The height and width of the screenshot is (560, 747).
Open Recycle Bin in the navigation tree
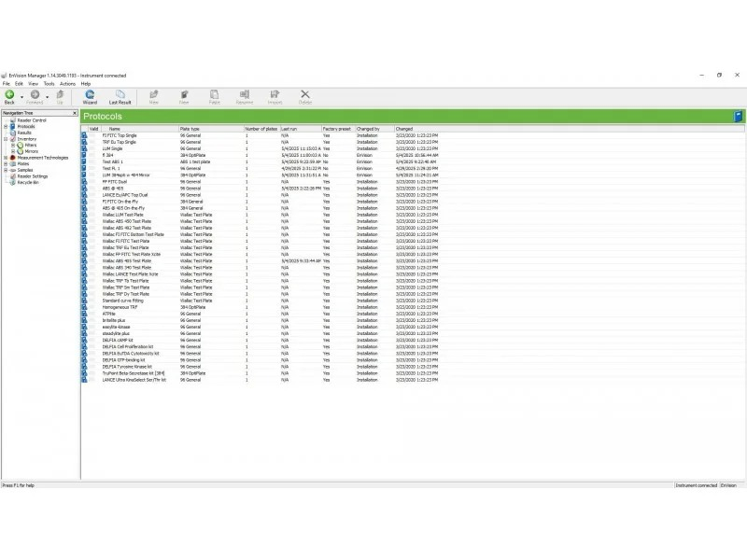(x=29, y=182)
